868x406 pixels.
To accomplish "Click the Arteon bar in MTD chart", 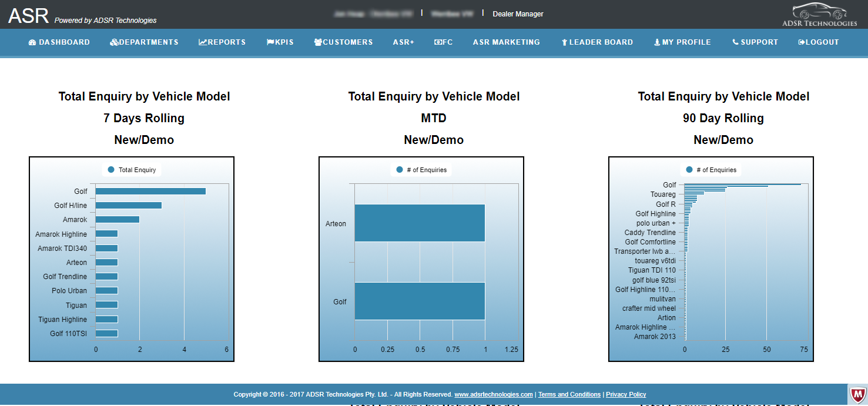I will (420, 223).
